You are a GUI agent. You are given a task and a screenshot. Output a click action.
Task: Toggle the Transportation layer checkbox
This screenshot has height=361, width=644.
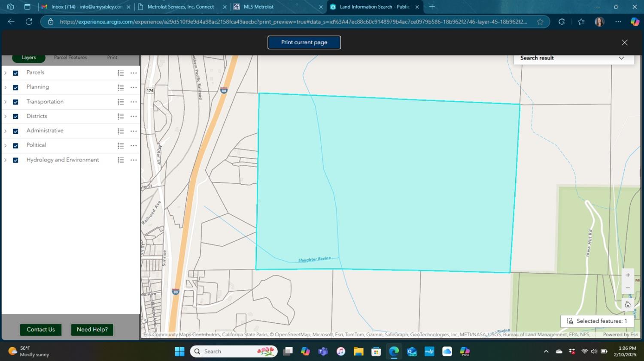[x=15, y=102]
